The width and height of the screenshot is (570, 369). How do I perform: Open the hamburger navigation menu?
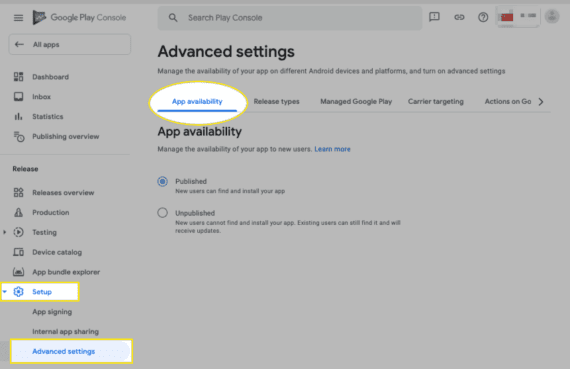click(x=18, y=17)
